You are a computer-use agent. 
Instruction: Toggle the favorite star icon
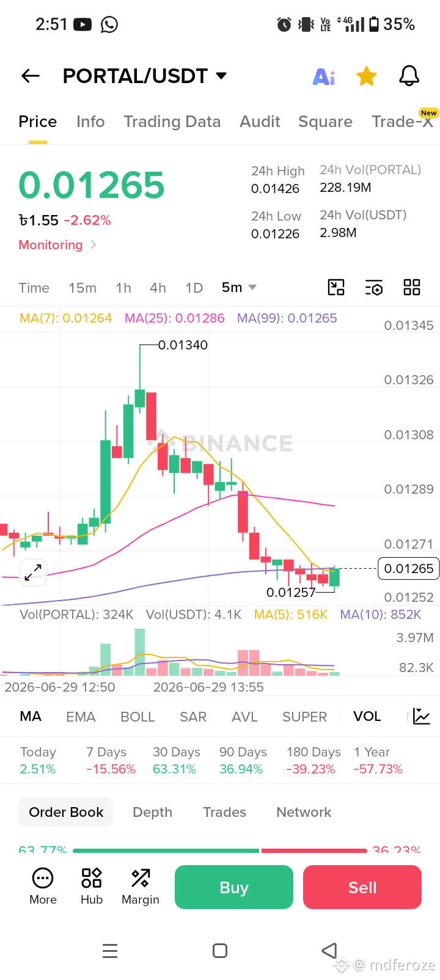click(367, 76)
